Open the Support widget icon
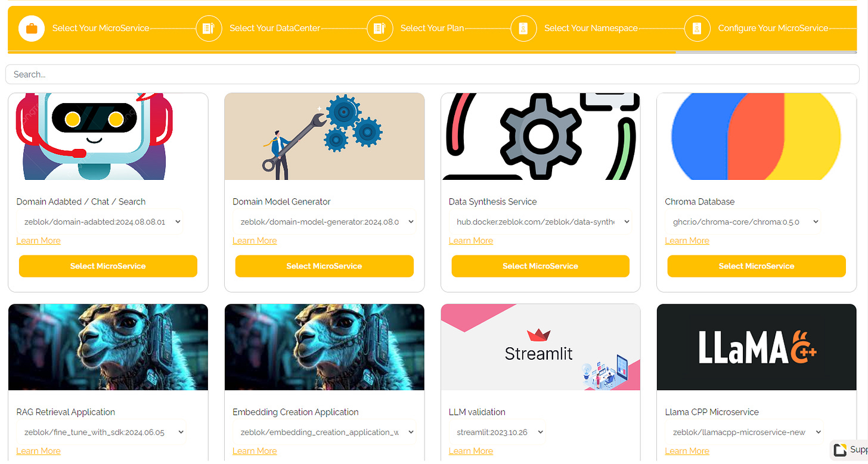868x464 pixels. point(841,450)
